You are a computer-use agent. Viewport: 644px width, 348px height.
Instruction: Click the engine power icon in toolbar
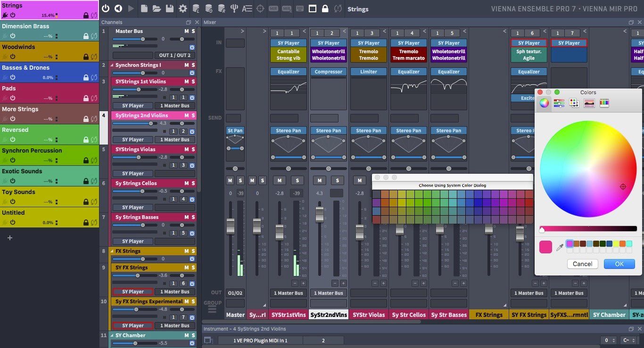click(106, 8)
